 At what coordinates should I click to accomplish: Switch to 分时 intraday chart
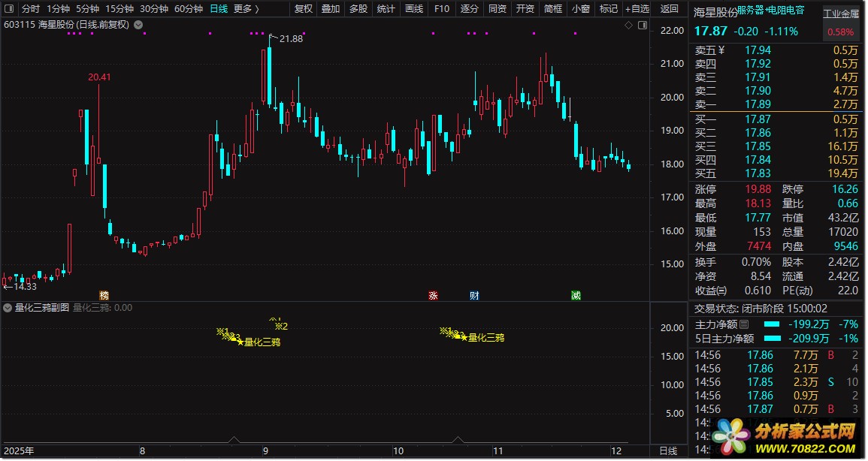tap(31, 9)
